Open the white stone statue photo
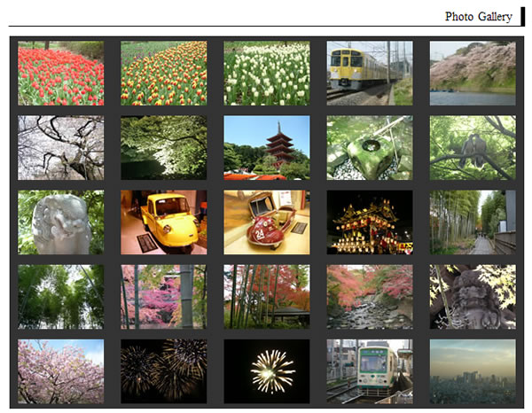The height and width of the screenshot is (413, 532). point(60,222)
